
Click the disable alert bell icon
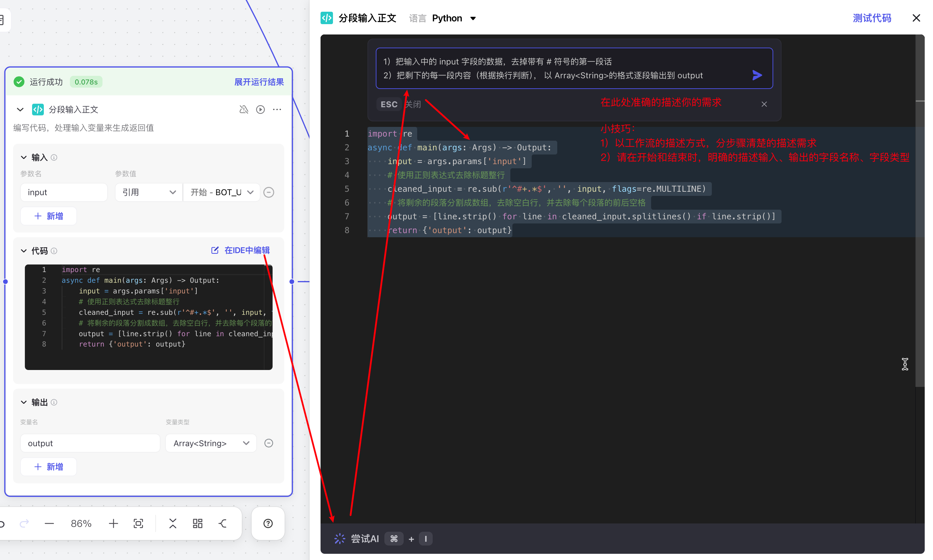click(x=244, y=109)
